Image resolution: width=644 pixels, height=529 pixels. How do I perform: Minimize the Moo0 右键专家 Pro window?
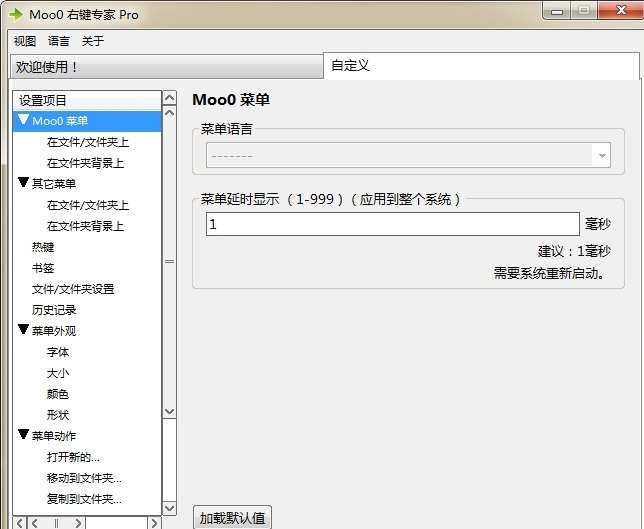coord(557,11)
